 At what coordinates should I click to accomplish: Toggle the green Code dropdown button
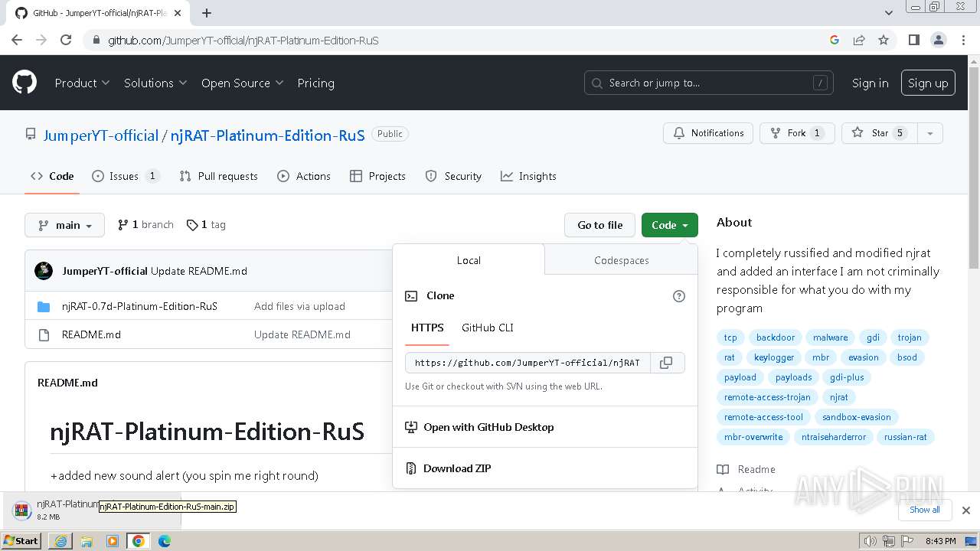670,225
